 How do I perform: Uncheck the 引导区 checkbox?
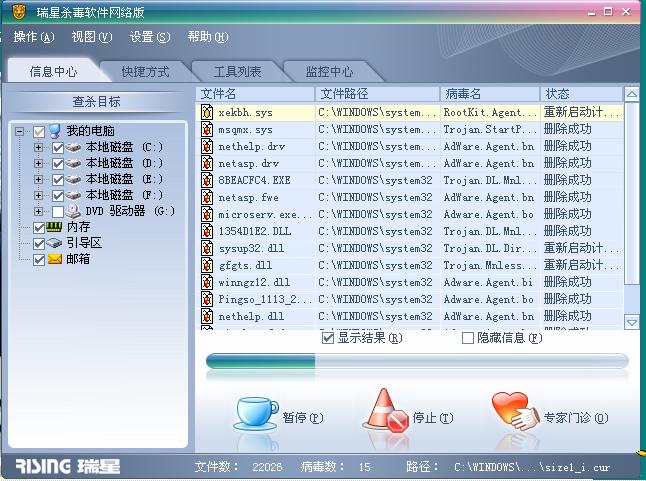[x=39, y=244]
